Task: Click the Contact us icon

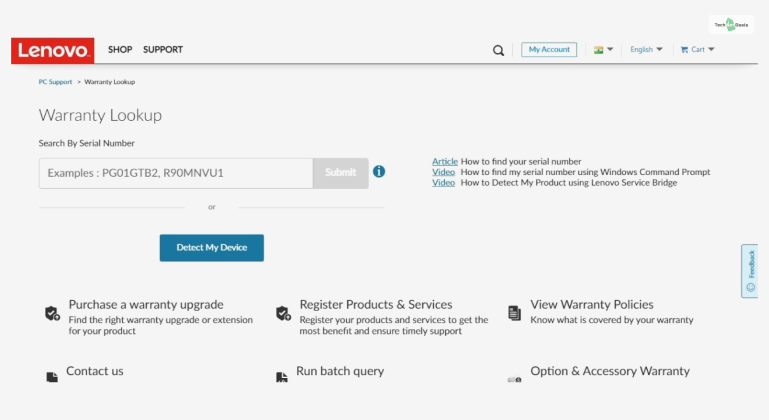Action: [52, 377]
